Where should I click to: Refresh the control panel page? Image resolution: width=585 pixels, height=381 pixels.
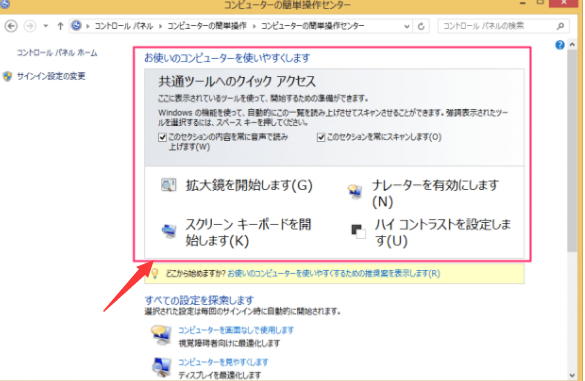point(421,26)
